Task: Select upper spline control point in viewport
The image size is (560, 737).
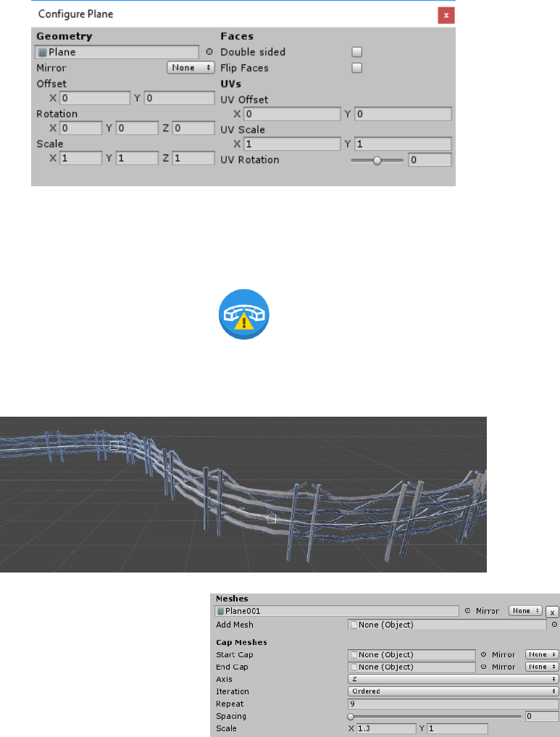Action: 114,446
